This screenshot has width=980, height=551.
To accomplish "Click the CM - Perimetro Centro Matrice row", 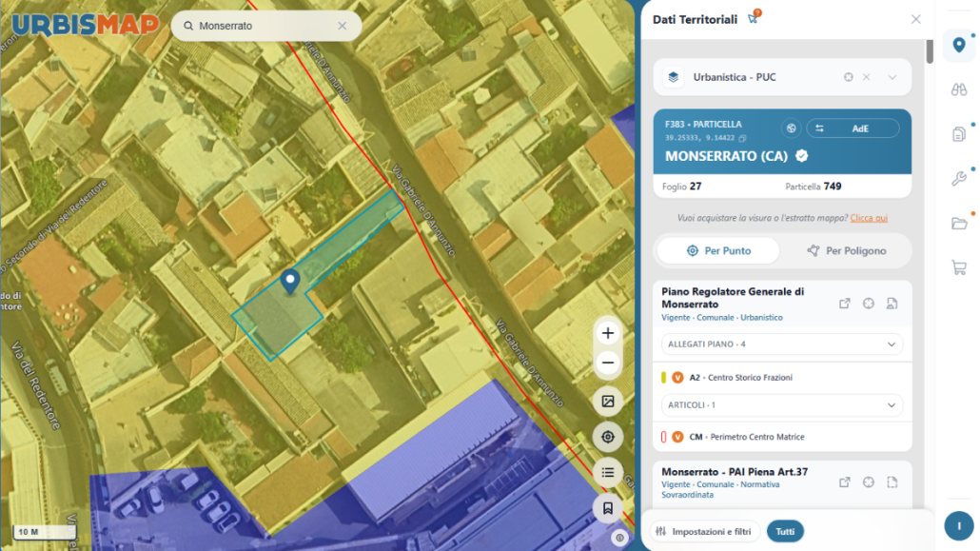I will [782, 437].
